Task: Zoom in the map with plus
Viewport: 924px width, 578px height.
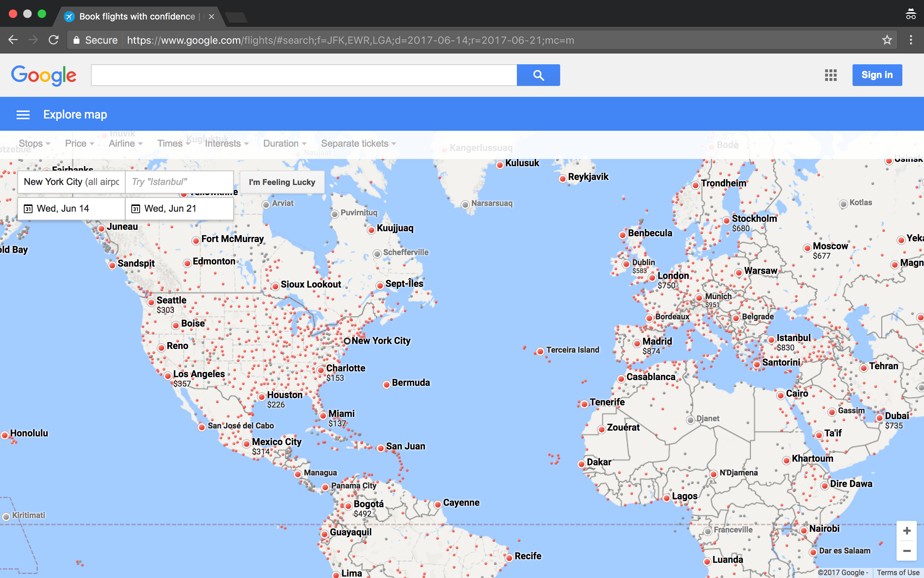Action: point(907,531)
